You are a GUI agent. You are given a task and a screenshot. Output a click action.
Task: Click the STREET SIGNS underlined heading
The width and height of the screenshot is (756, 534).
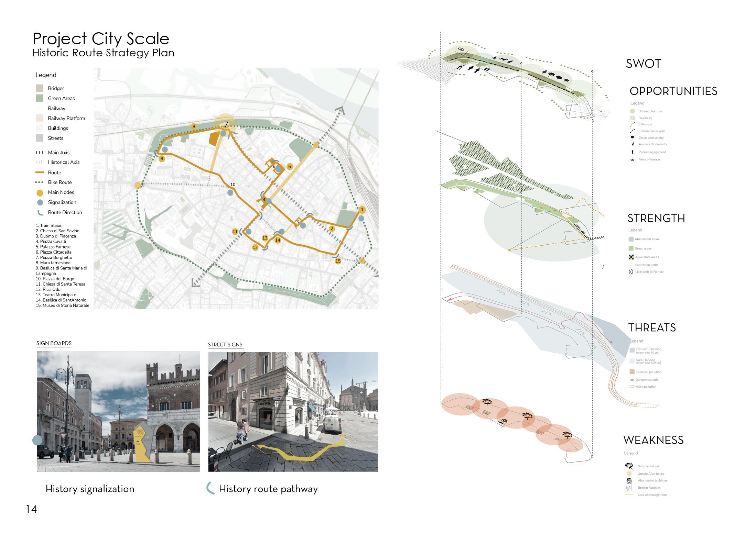coord(225,345)
